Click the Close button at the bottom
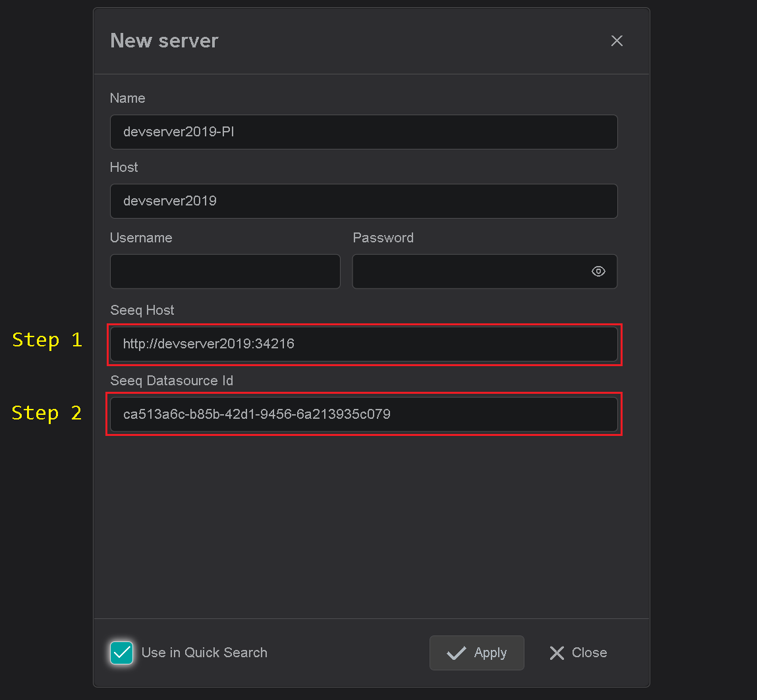757x700 pixels. [x=578, y=653]
